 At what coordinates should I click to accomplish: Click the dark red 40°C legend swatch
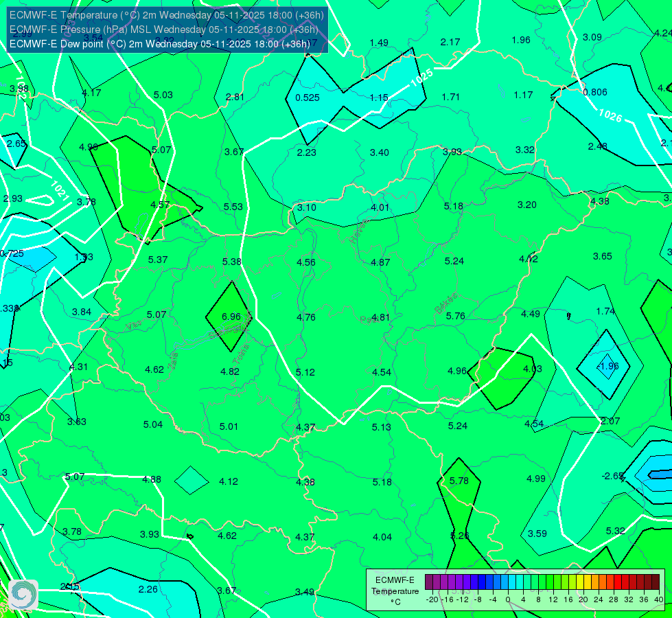click(x=656, y=582)
